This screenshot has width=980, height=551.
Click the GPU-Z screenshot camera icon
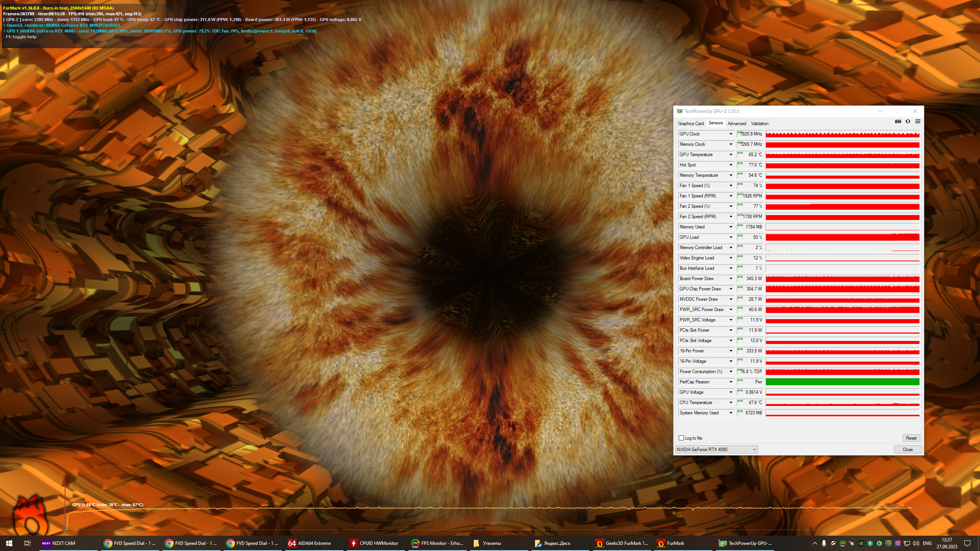pos(898,121)
